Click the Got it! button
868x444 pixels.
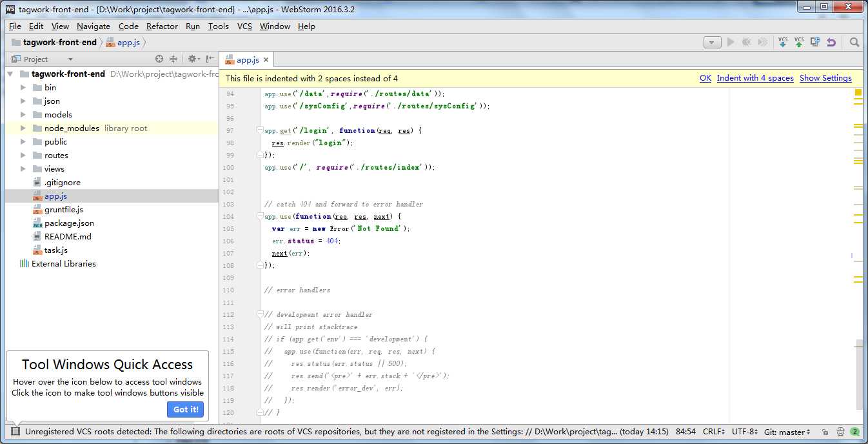[186, 409]
